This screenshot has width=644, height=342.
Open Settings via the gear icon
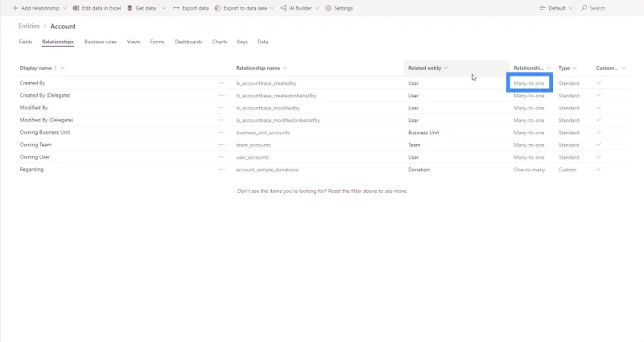pos(328,8)
